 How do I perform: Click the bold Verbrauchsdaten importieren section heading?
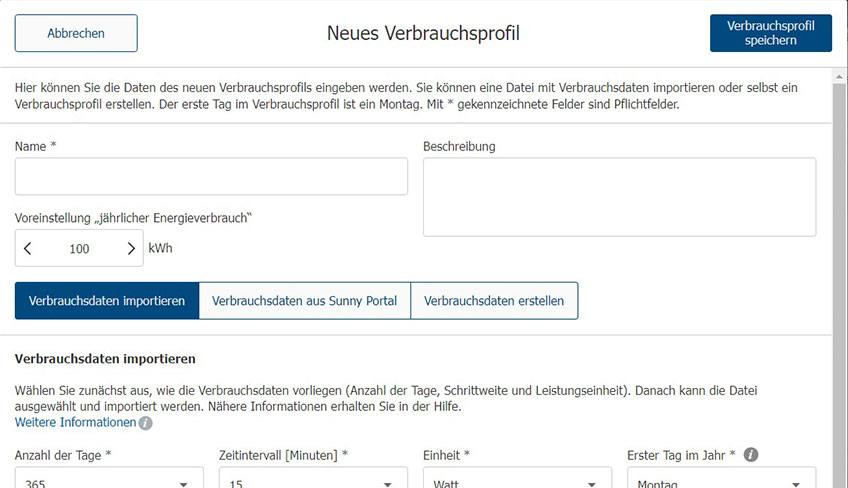(x=105, y=359)
